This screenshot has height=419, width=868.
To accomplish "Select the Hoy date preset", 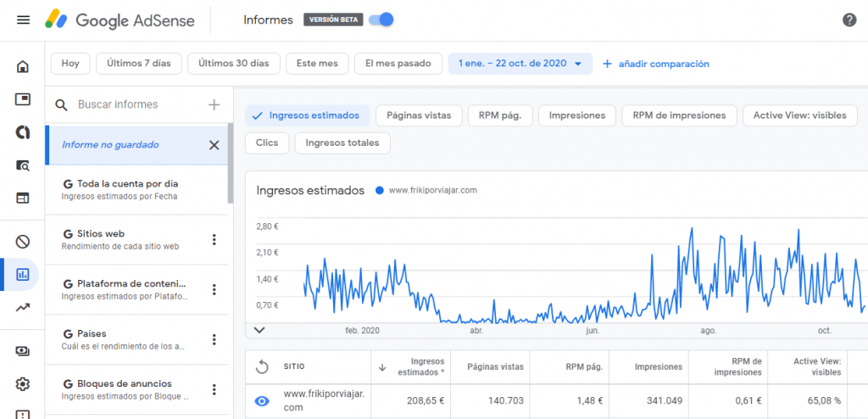I will point(70,64).
